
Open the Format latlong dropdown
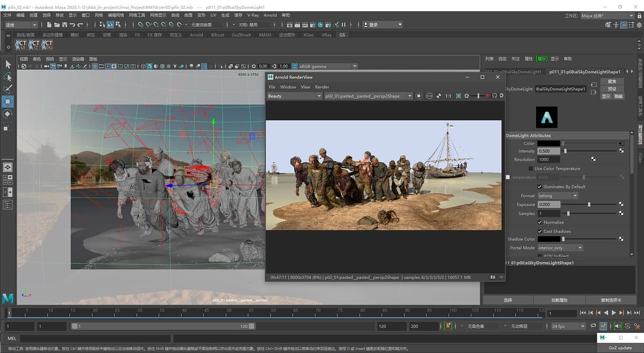point(558,196)
